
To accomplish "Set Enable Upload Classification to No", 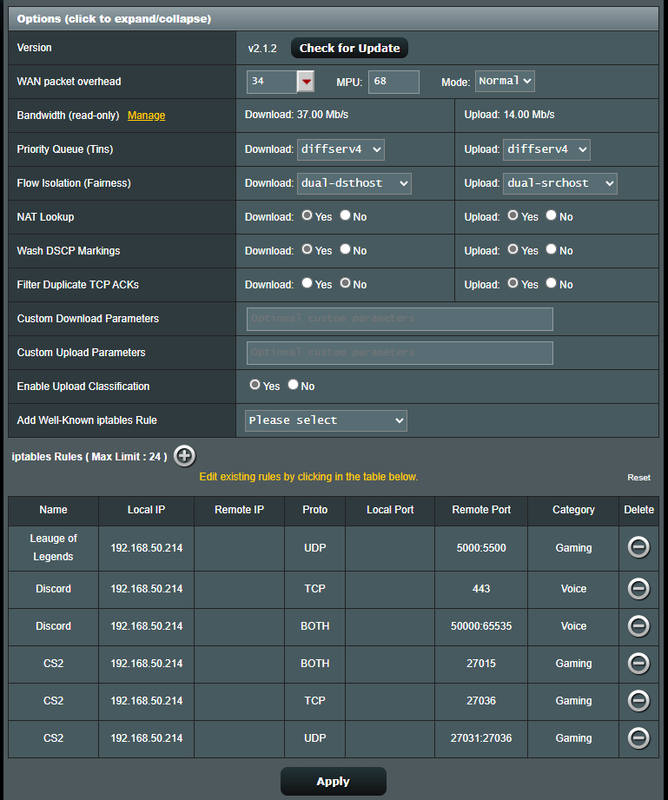I will click(x=293, y=385).
